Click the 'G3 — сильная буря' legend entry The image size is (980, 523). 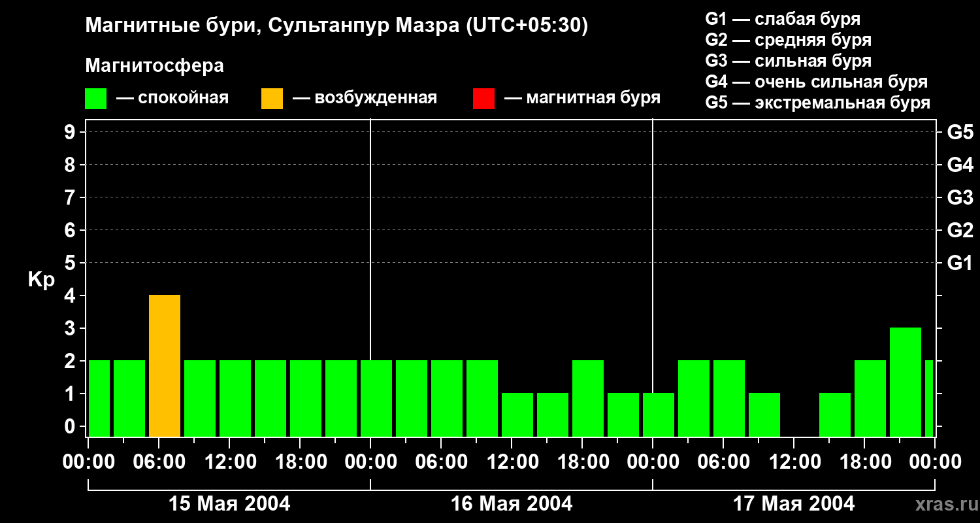tap(788, 61)
